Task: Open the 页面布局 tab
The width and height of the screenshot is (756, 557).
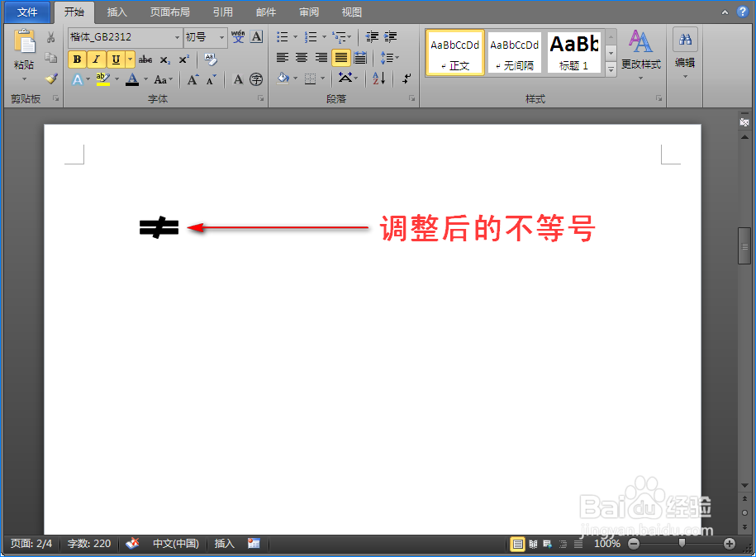Action: point(169,12)
